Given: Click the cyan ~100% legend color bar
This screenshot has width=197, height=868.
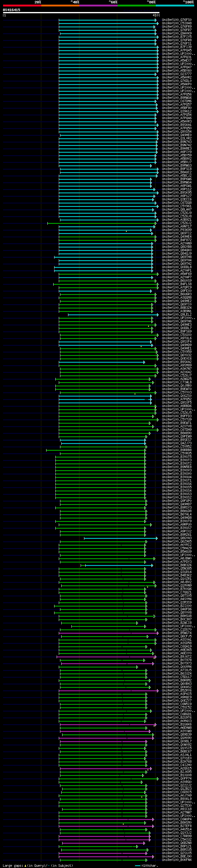Looking at the screenshot, I should 175,6.
